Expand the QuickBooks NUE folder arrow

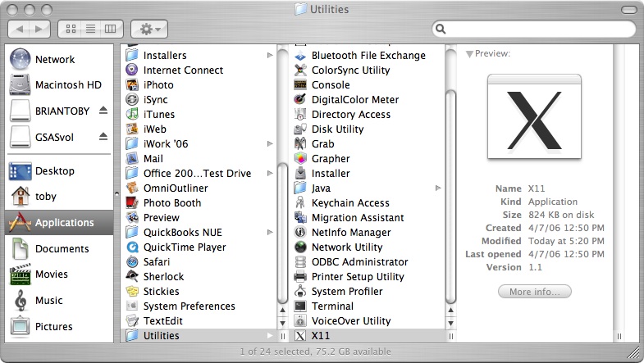pos(270,232)
